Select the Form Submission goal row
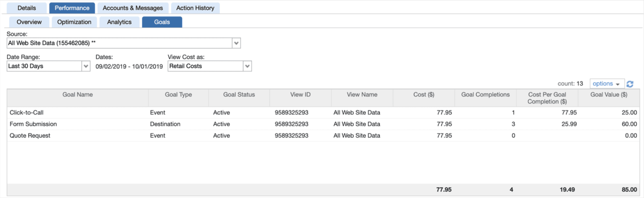Image resolution: width=644 pixels, height=198 pixels. (x=323, y=124)
